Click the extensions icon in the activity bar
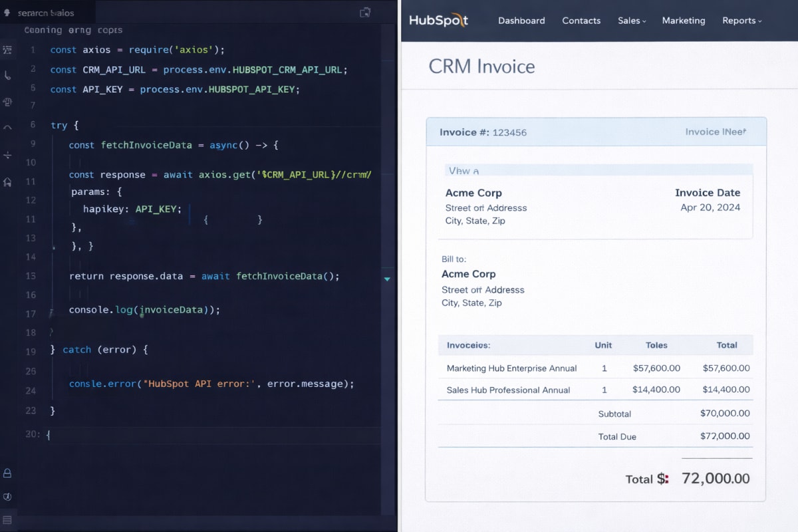This screenshot has width=798, height=532. (8, 102)
